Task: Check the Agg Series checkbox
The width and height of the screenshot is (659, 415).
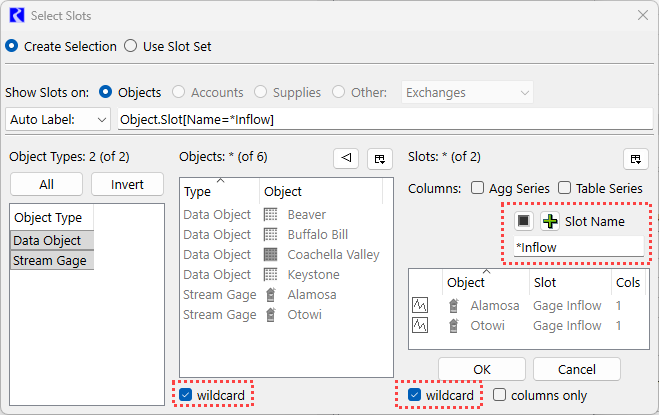Action: point(478,188)
